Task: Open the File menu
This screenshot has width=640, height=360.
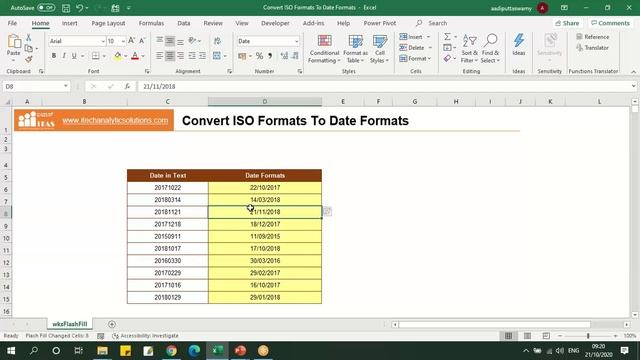Action: pyautogui.click(x=13, y=23)
